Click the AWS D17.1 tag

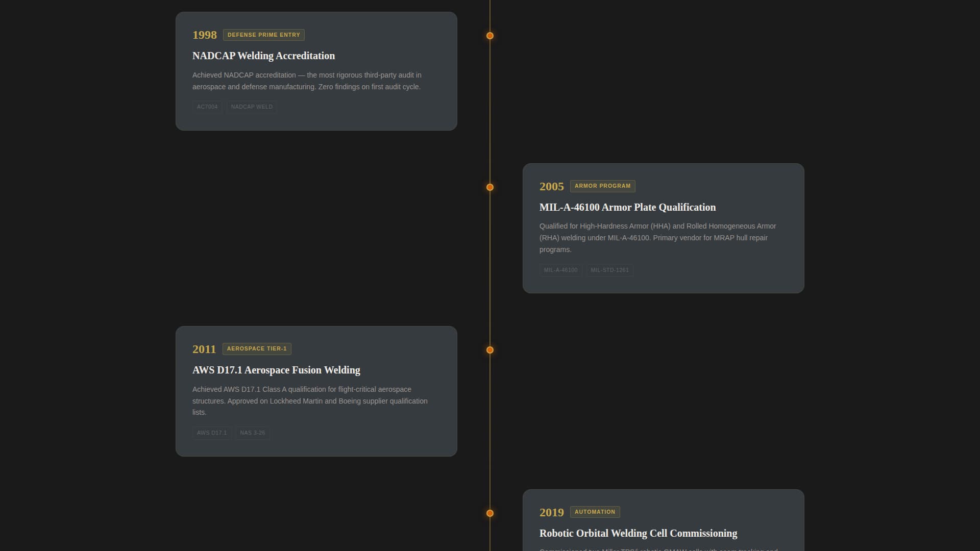point(211,432)
